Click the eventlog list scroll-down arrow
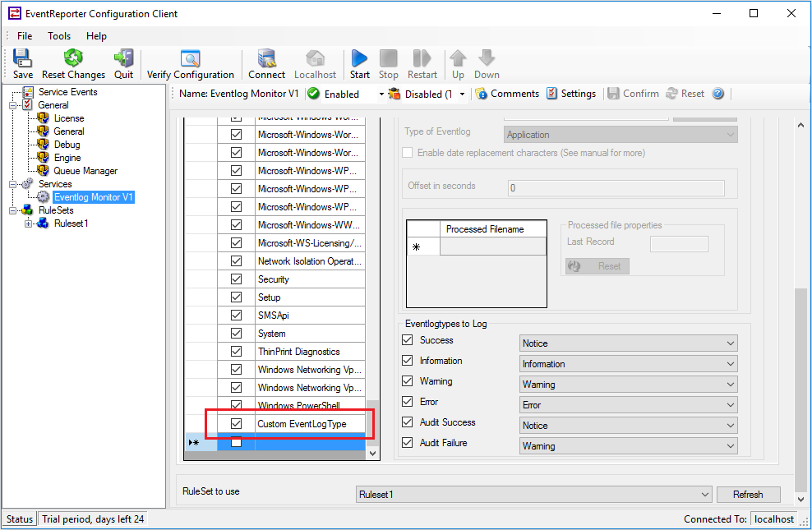Screen dimensions: 812x530 [372, 454]
